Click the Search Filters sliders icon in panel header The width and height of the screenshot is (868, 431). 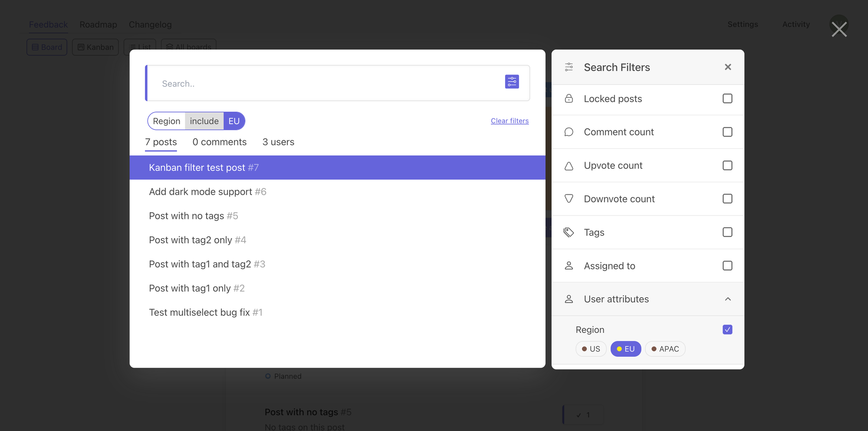[x=569, y=67]
